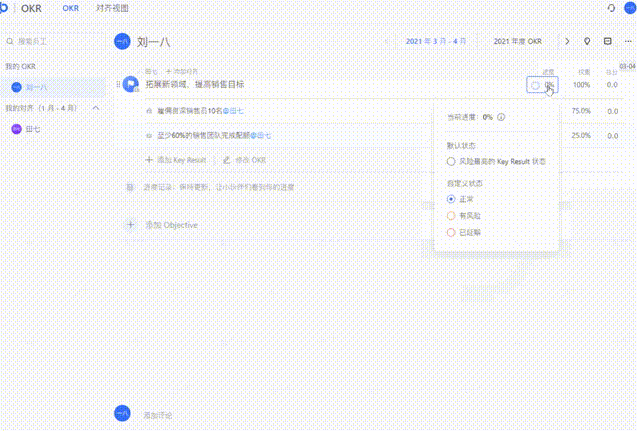The height and width of the screenshot is (431, 637).
Task: Select the 正常 status radio button
Action: (x=451, y=199)
